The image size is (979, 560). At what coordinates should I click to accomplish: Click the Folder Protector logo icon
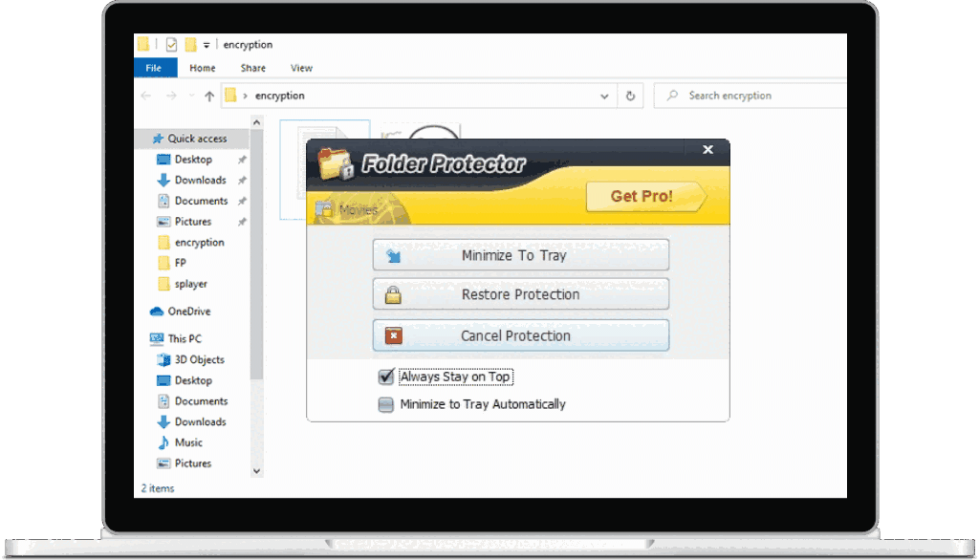point(336,163)
